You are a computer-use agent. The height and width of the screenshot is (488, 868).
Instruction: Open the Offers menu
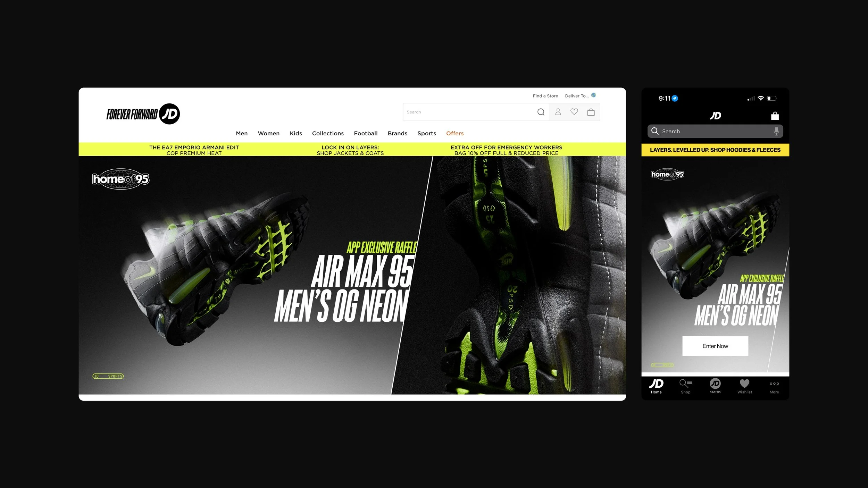click(x=455, y=134)
